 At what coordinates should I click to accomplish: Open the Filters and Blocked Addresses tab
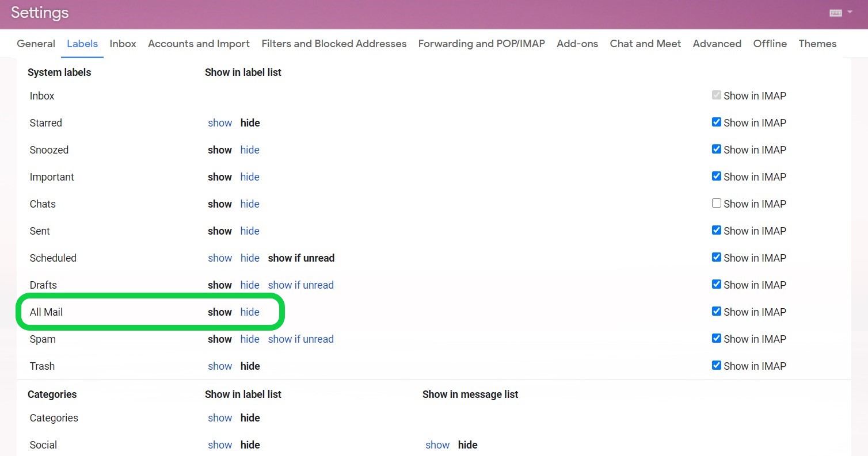click(334, 44)
